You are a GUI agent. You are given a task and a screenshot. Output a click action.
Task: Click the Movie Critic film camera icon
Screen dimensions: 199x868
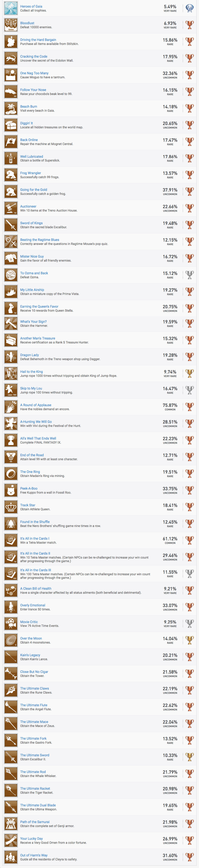coord(11,624)
